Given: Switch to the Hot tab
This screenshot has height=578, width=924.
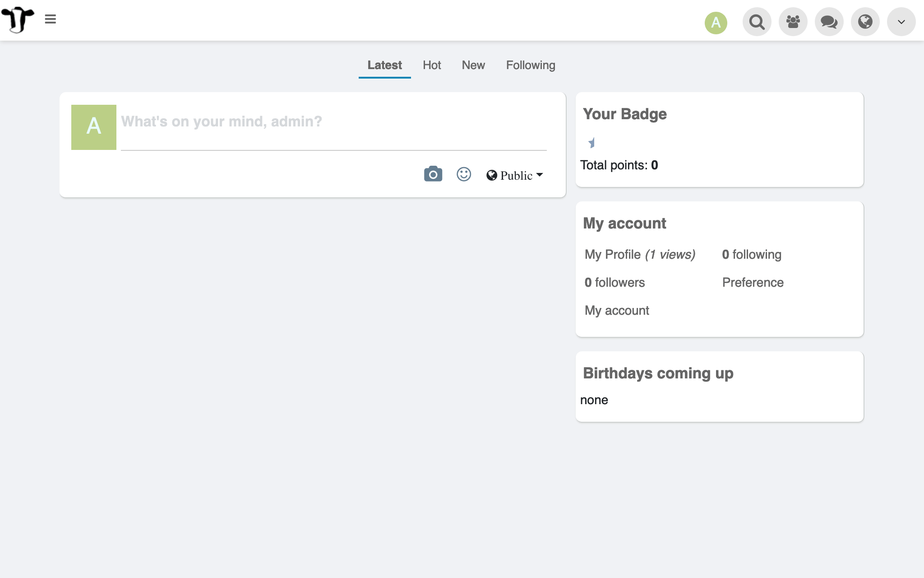Looking at the screenshot, I should (x=431, y=65).
